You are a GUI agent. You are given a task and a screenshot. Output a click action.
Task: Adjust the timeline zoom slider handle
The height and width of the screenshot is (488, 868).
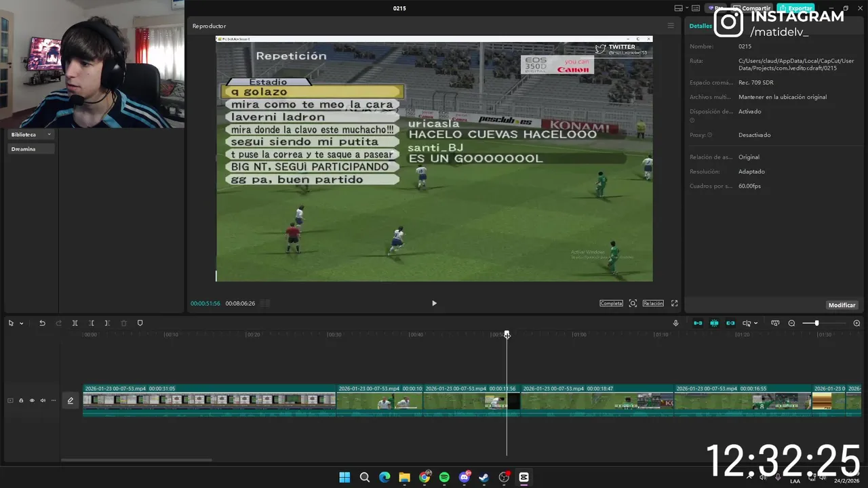click(816, 323)
